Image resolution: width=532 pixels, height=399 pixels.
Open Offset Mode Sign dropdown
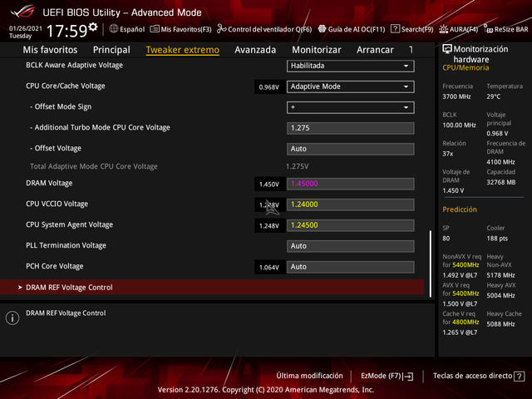tap(351, 107)
